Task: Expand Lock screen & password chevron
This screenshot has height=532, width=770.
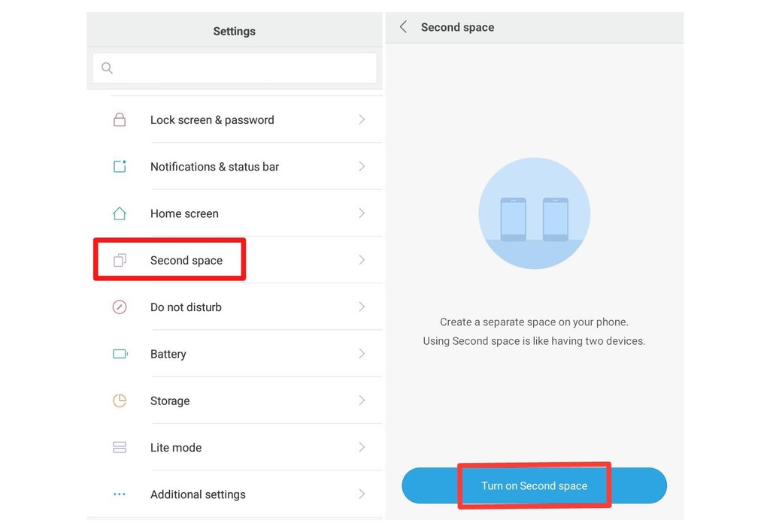Action: tap(362, 120)
